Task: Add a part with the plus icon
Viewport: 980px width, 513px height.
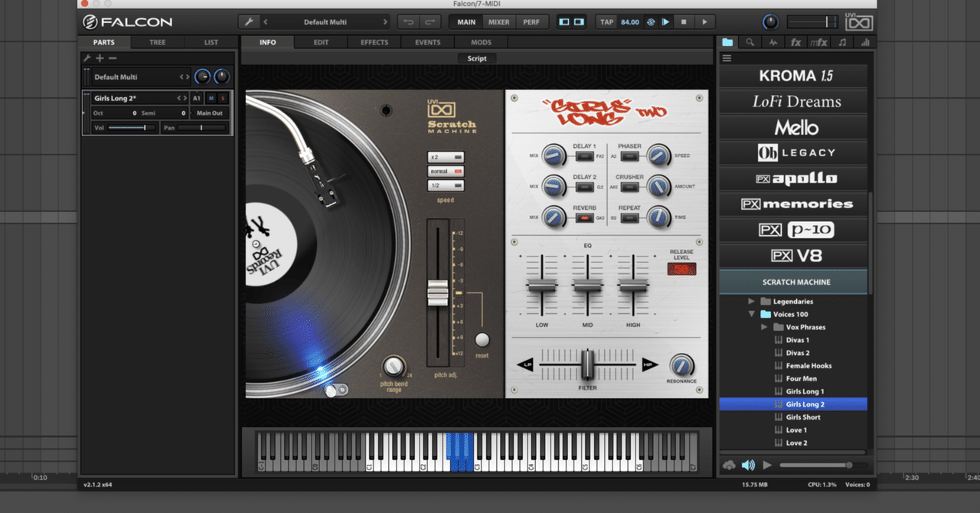Action: pyautogui.click(x=100, y=58)
